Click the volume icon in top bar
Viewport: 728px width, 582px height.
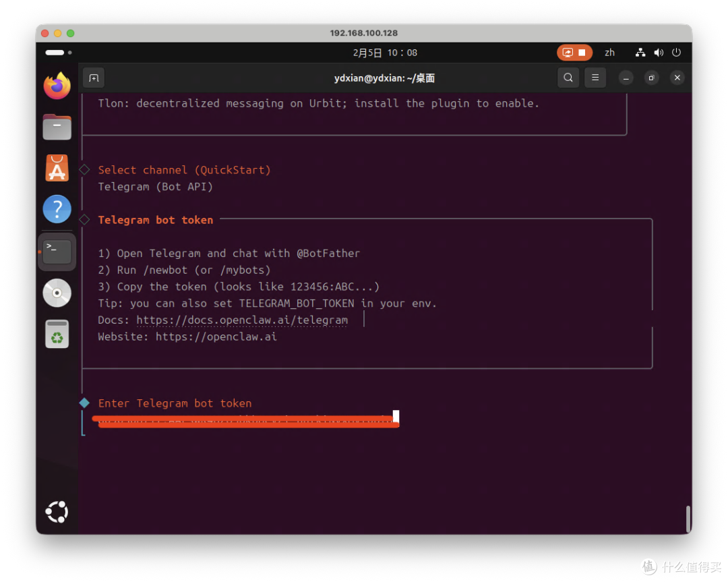[659, 53]
